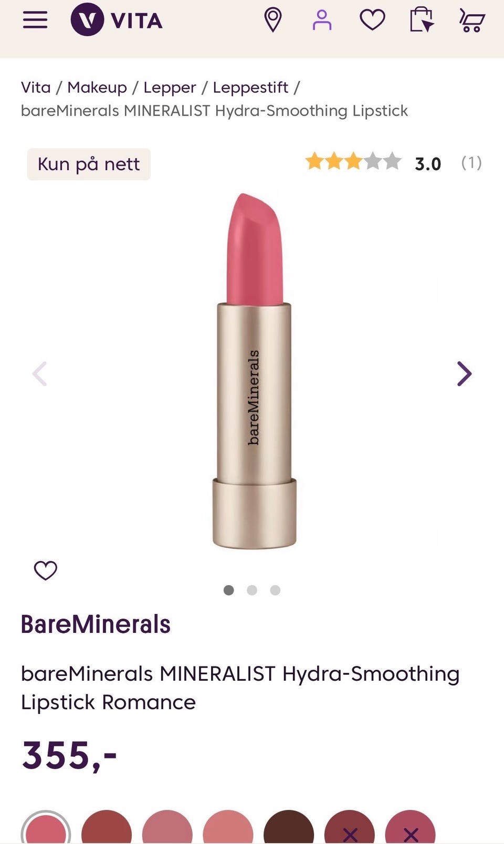
Task: Go to the Makeup breadcrumb
Action: [97, 87]
